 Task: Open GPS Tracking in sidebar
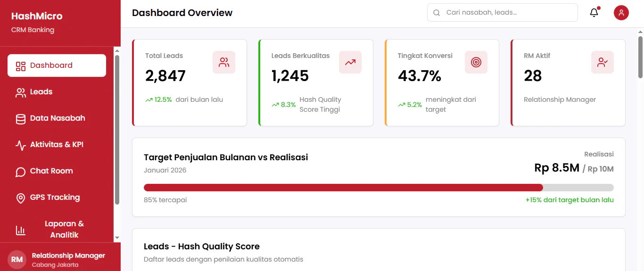point(57,197)
